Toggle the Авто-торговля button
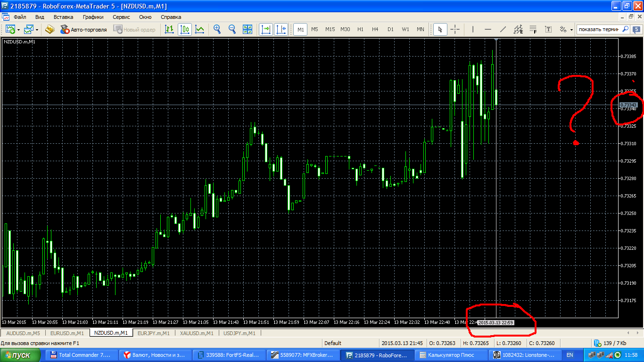Image resolution: width=644 pixels, height=362 pixels. coord(83,29)
